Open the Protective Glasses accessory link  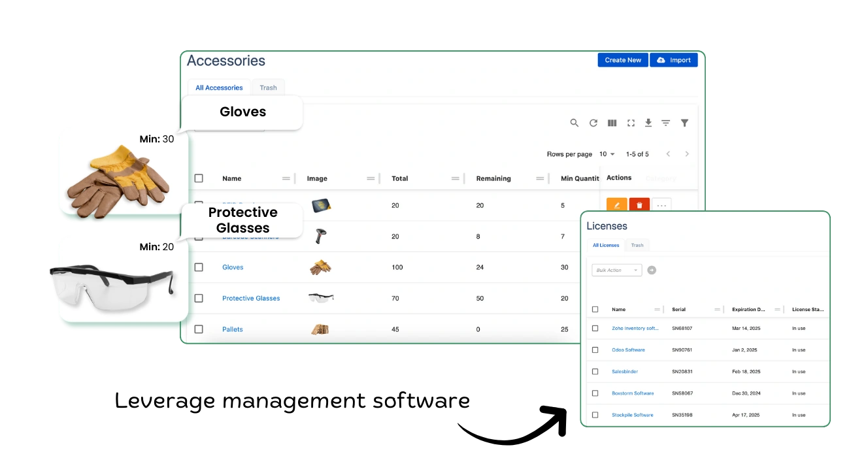251,299
